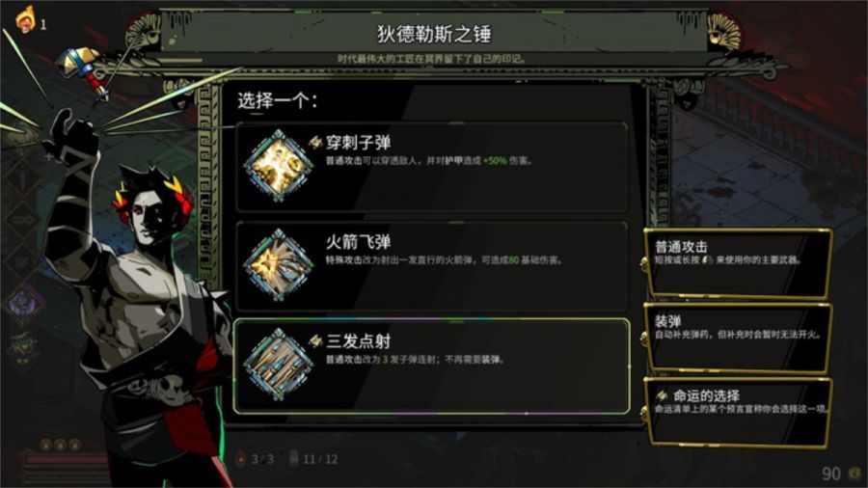
Task: Click the golden 穿刺子弹 diamond icon
Action: click(x=278, y=166)
